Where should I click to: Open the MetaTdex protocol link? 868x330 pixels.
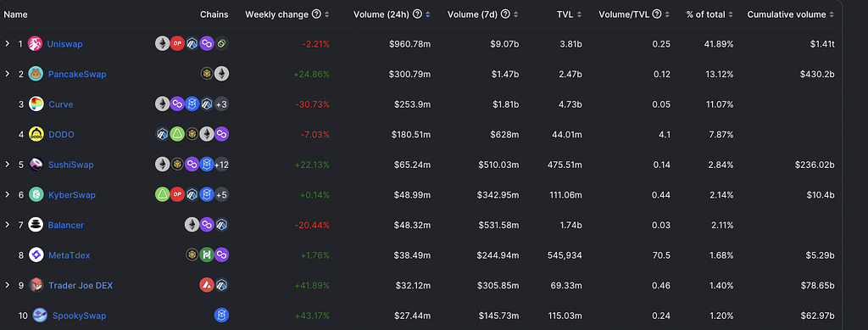[x=70, y=255]
